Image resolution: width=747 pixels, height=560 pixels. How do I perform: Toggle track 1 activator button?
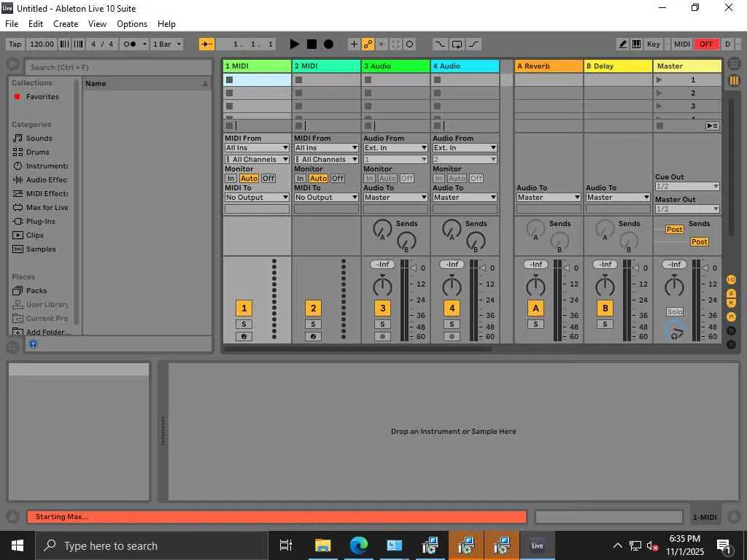(244, 308)
